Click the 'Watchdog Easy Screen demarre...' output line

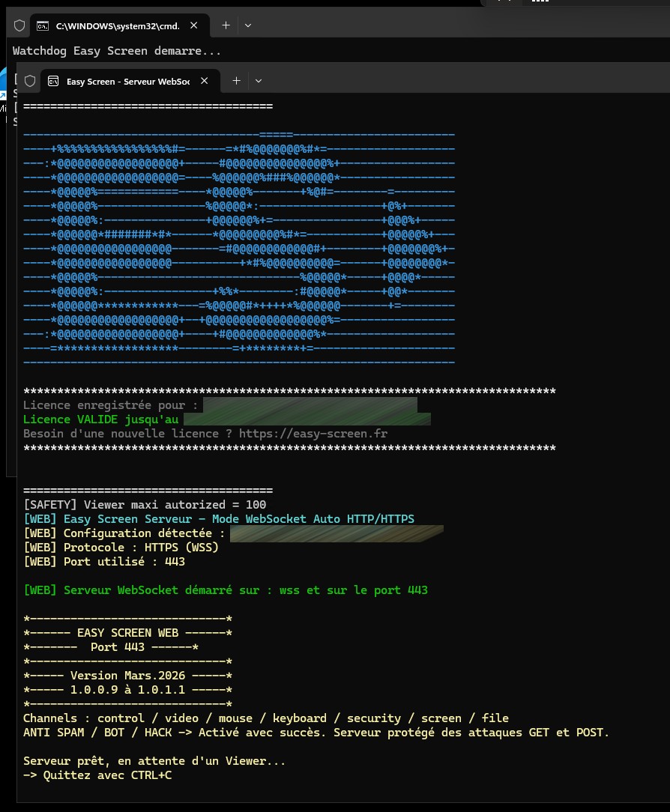117,52
